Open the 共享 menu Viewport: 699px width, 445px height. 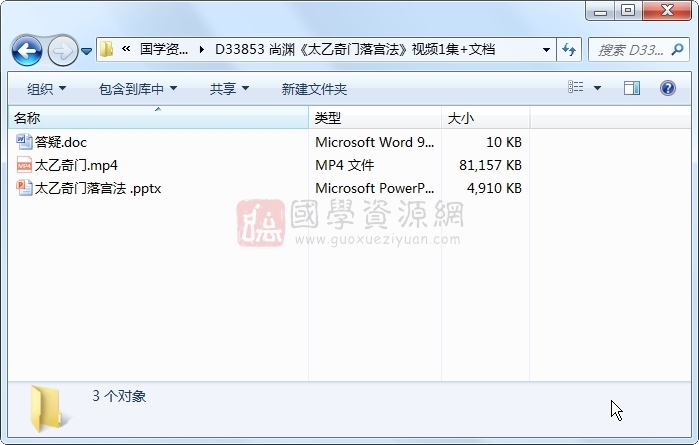point(229,89)
